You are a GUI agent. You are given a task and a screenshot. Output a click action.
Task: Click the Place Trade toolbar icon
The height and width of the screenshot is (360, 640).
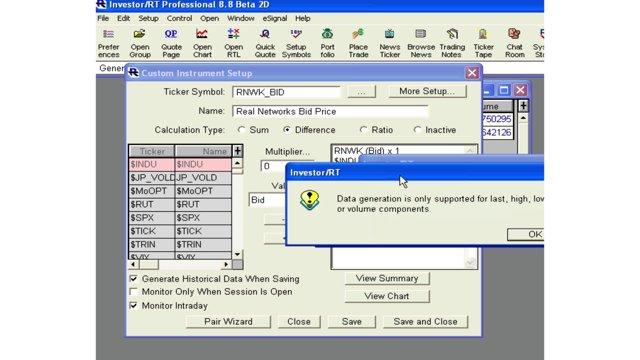[358, 43]
